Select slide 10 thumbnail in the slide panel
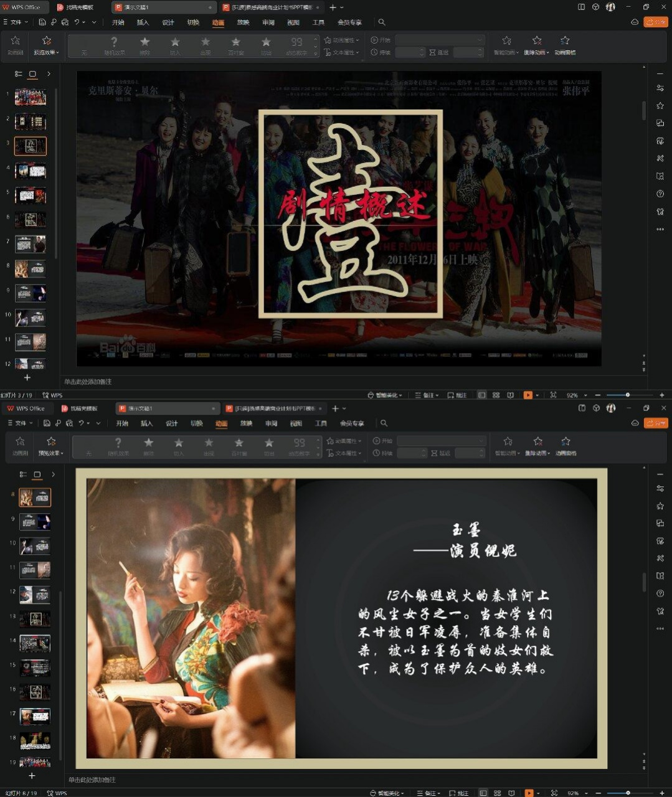Screen dimensions: 672x797 click(30, 318)
